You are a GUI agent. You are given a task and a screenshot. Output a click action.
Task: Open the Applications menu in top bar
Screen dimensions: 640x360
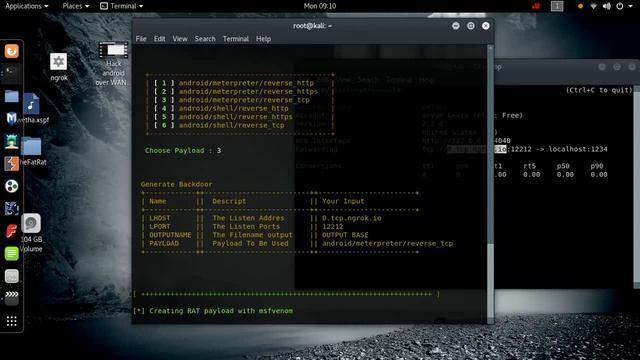(x=27, y=6)
